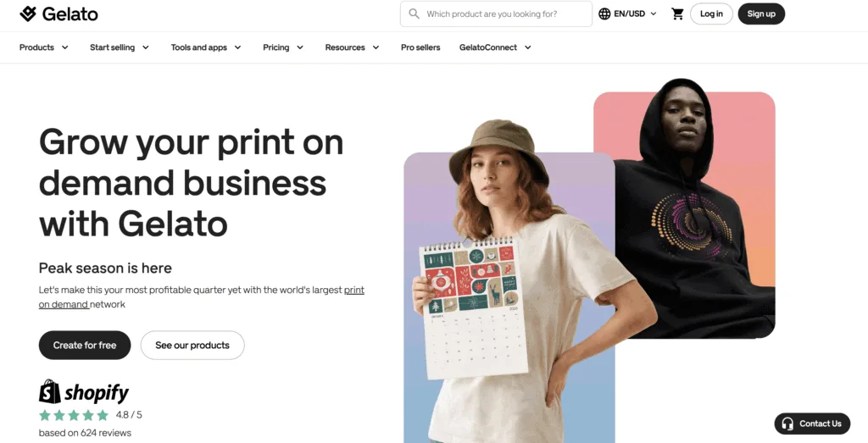
Task: Open the Tools and apps dropdown
Action: (206, 47)
